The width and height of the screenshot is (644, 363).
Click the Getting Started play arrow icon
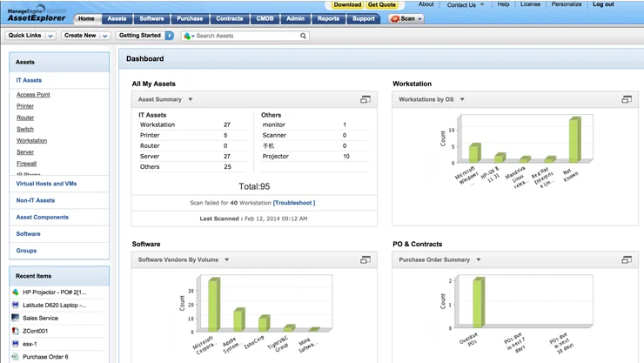(x=170, y=36)
